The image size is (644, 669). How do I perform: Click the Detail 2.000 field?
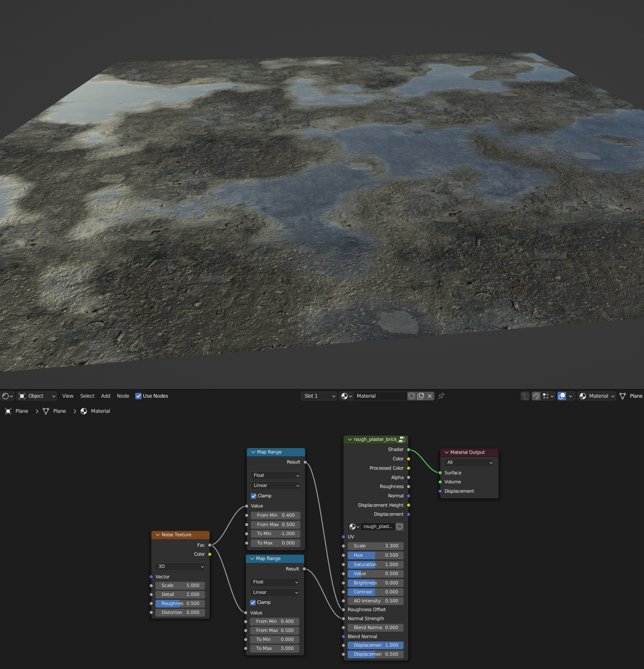(x=180, y=595)
